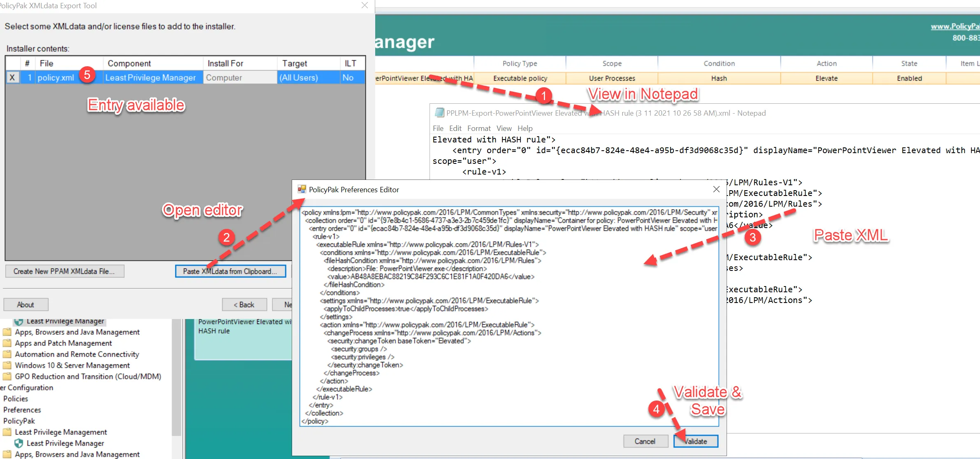Click the Back button in Export Tool

click(x=244, y=305)
